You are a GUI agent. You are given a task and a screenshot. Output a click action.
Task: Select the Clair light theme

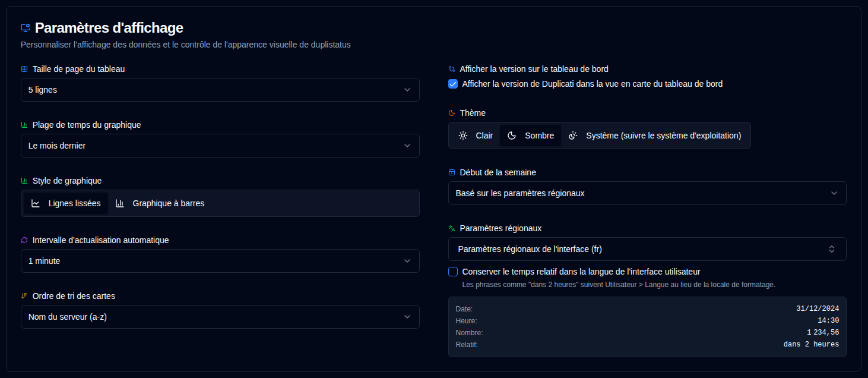click(x=476, y=136)
